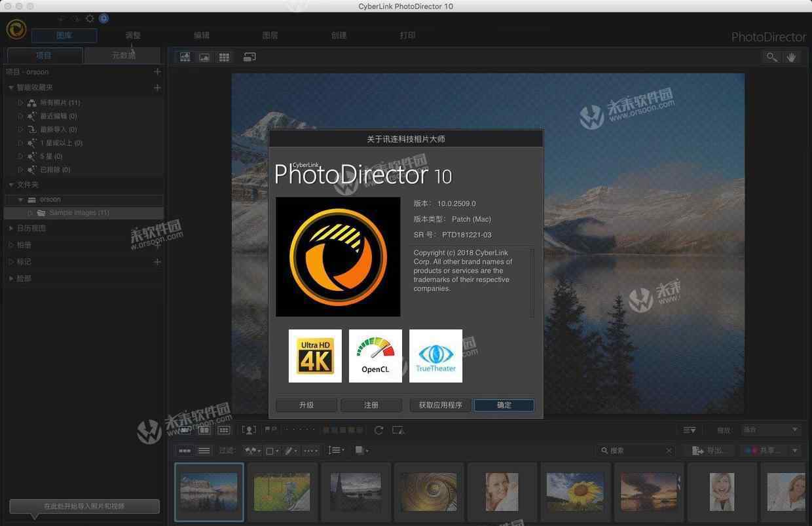Switch to the 调整 adjustment tab
This screenshot has height=526, width=812.
[133, 35]
